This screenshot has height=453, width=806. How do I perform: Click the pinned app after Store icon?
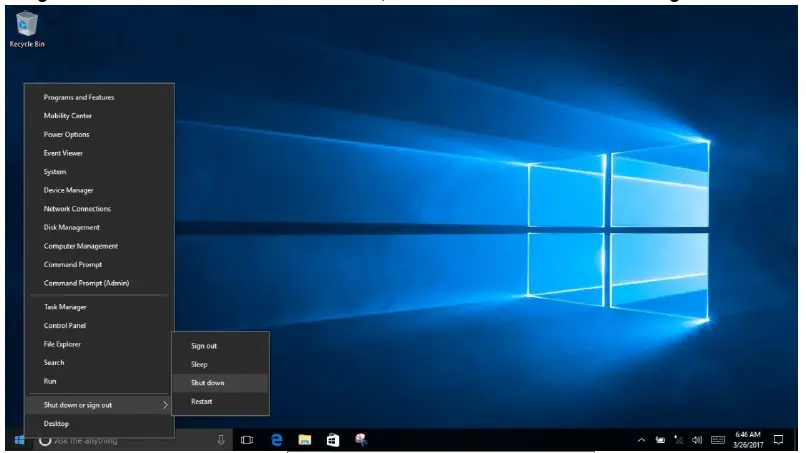point(361,440)
